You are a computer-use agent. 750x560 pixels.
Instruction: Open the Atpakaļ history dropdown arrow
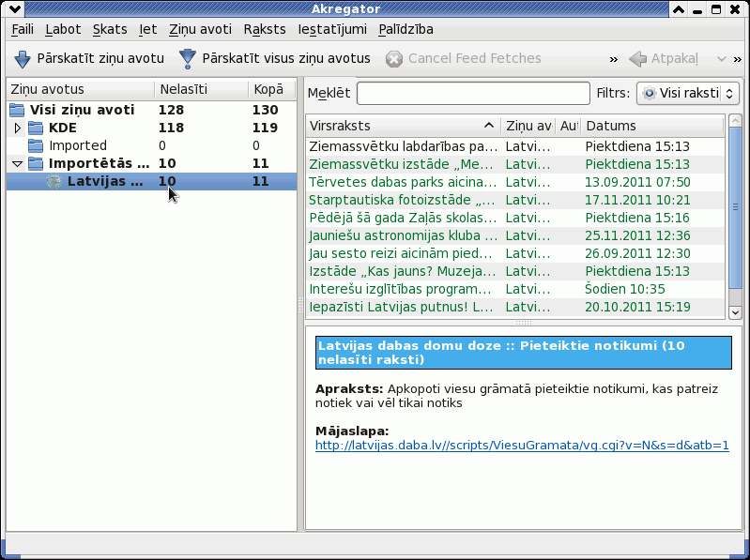[721, 59]
